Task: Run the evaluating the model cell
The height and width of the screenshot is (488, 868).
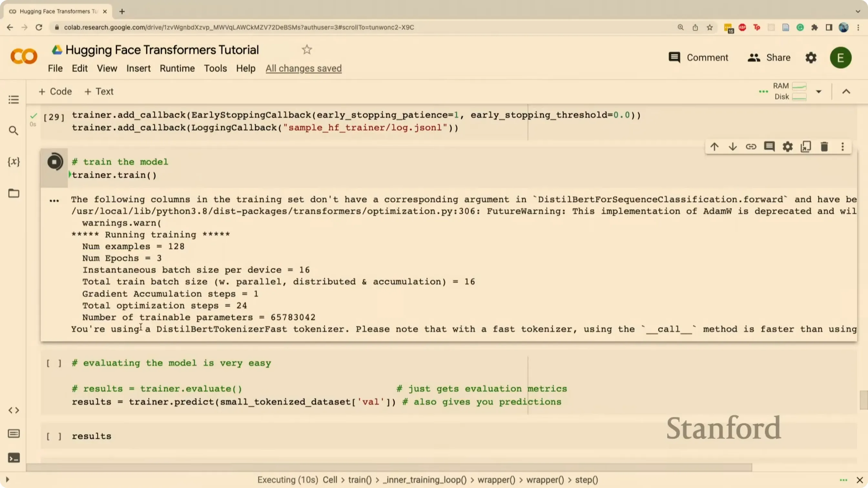Action: (x=54, y=363)
